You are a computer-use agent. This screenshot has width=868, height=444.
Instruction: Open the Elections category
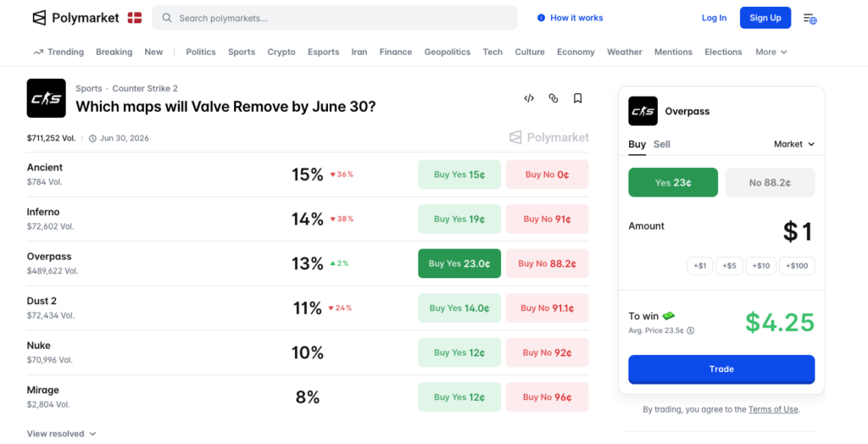[x=723, y=52]
